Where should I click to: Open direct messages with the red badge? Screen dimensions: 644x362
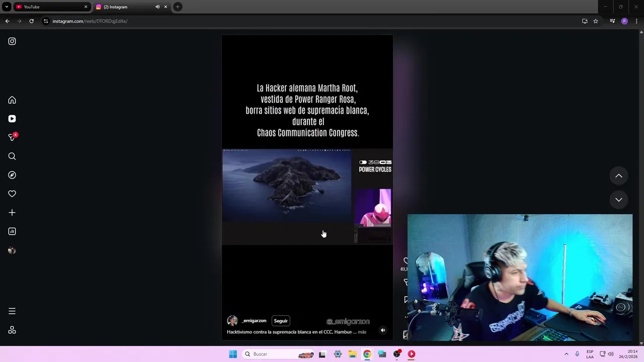12,137
